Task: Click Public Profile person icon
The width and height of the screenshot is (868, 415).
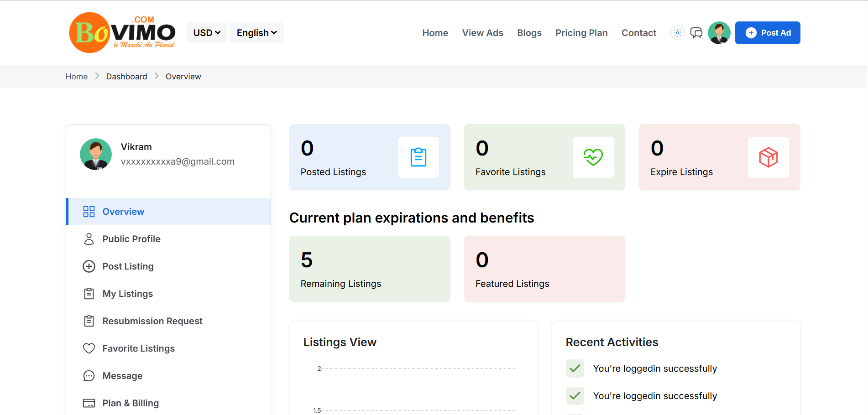Action: [x=89, y=239]
